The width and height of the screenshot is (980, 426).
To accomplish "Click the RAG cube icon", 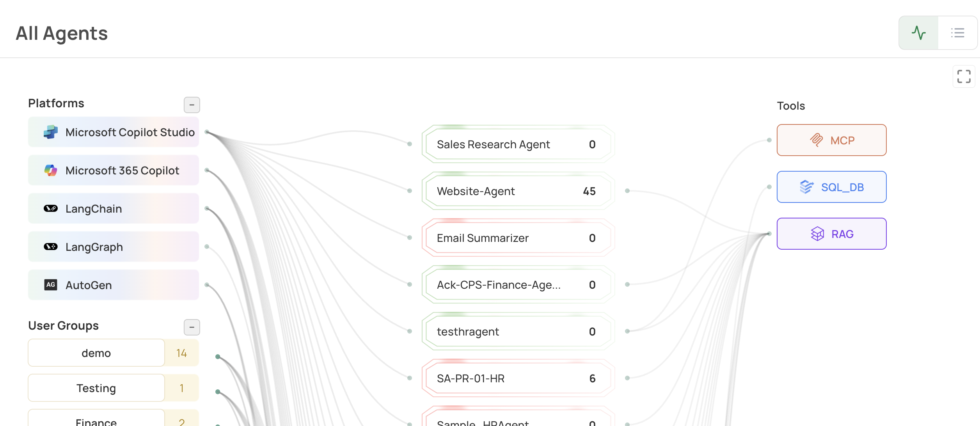I will [x=817, y=234].
